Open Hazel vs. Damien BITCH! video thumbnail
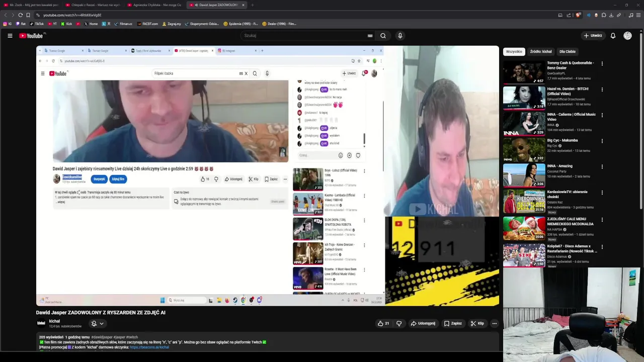 point(524,98)
